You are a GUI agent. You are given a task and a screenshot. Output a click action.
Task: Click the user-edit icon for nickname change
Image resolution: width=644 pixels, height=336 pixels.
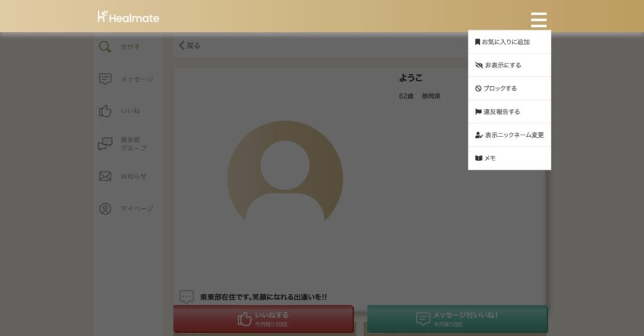pos(479,135)
